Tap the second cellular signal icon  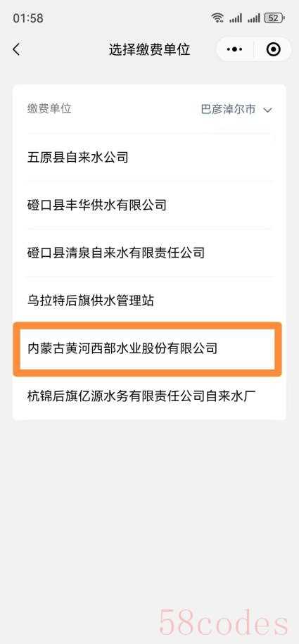pos(253,18)
